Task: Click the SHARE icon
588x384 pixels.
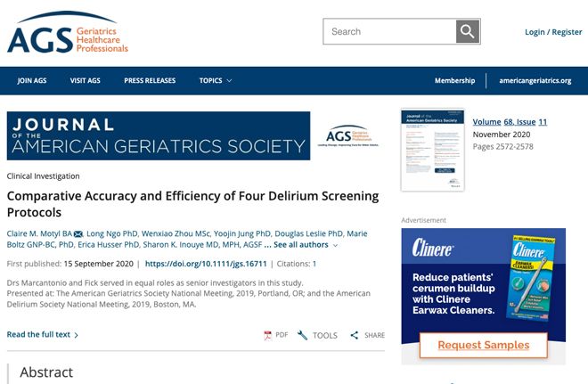Action: coord(354,335)
